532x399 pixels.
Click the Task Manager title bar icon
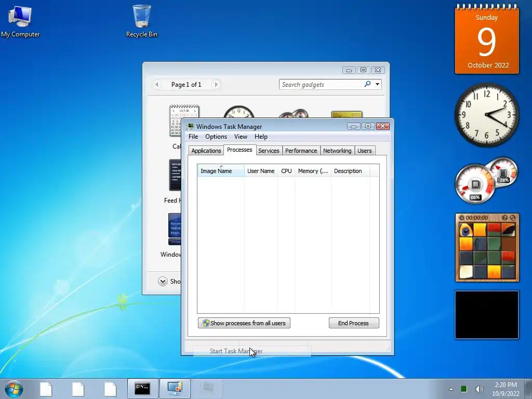(x=190, y=127)
